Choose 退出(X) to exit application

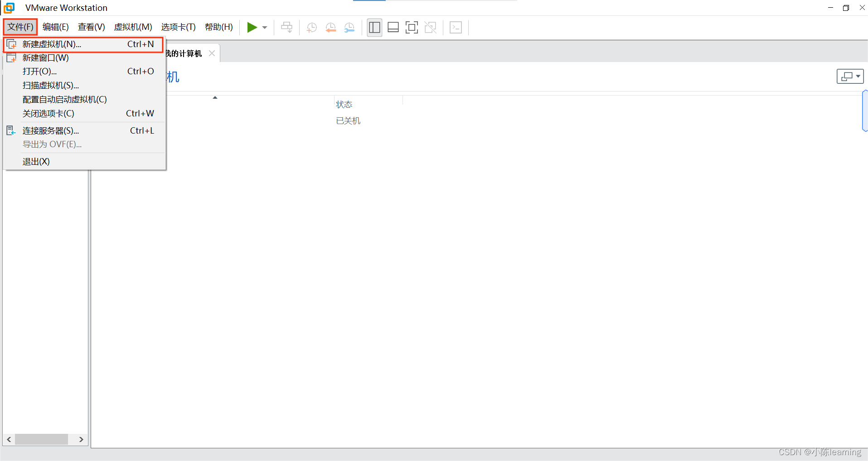83,162
